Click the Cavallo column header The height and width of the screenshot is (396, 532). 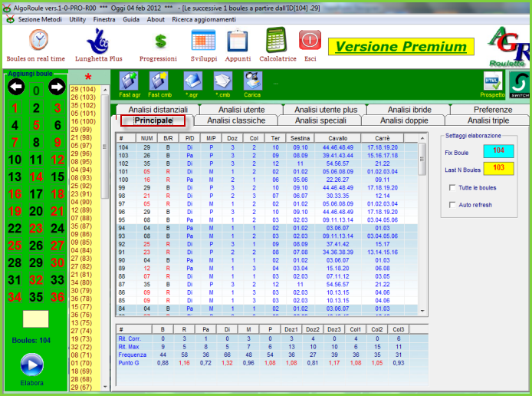(337, 138)
